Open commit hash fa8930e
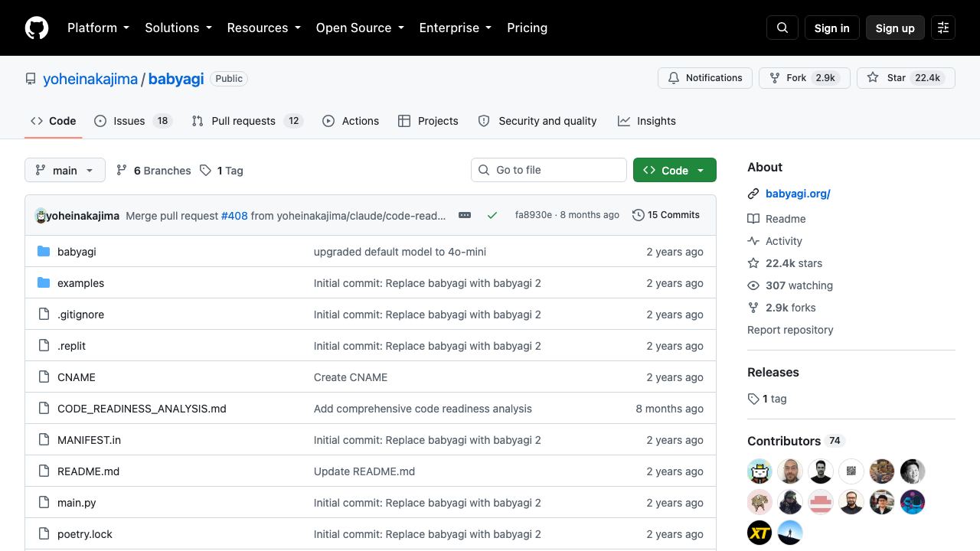The height and width of the screenshot is (551, 980). (534, 215)
